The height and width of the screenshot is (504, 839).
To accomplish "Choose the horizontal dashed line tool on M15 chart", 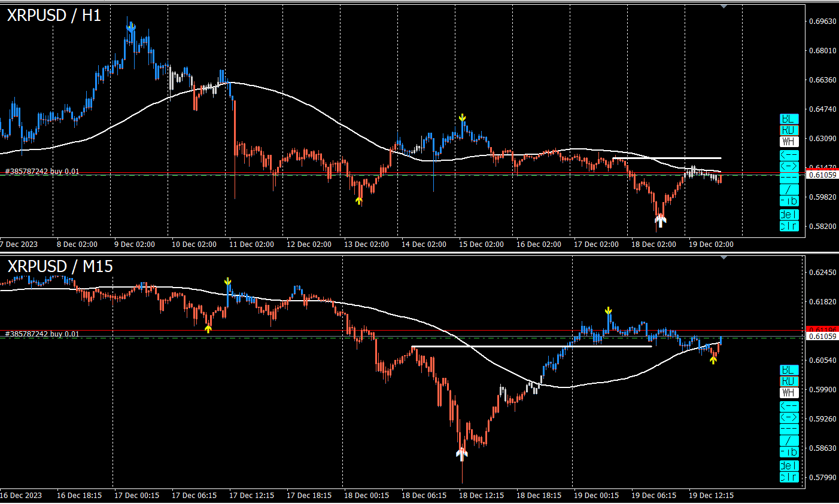I will [789, 429].
